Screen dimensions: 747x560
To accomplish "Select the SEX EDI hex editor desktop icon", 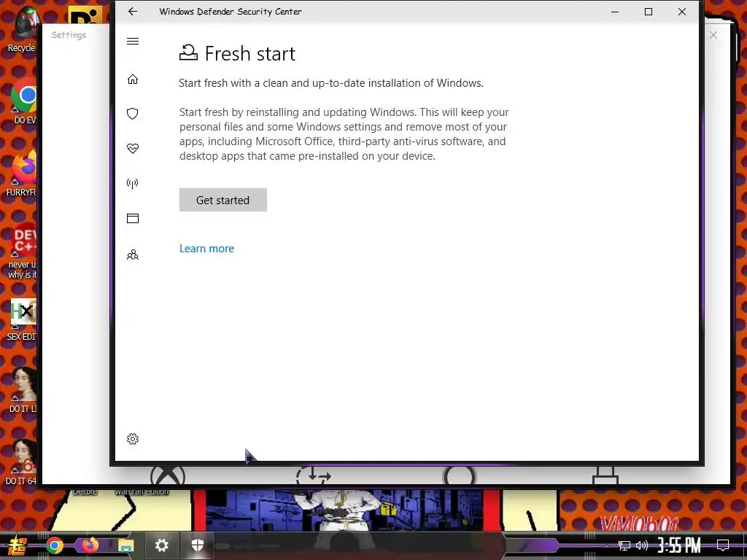I will (x=22, y=320).
